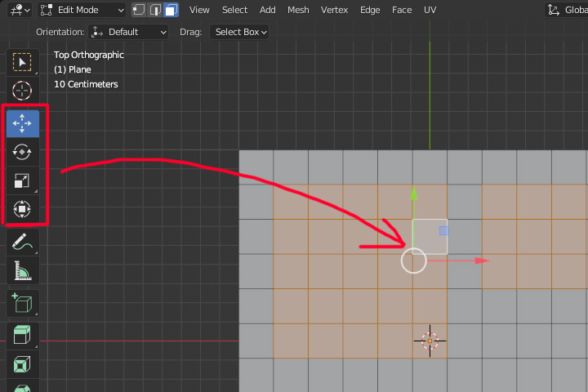This screenshot has height=392, width=588.
Task: Open the View menu
Action: click(x=199, y=10)
